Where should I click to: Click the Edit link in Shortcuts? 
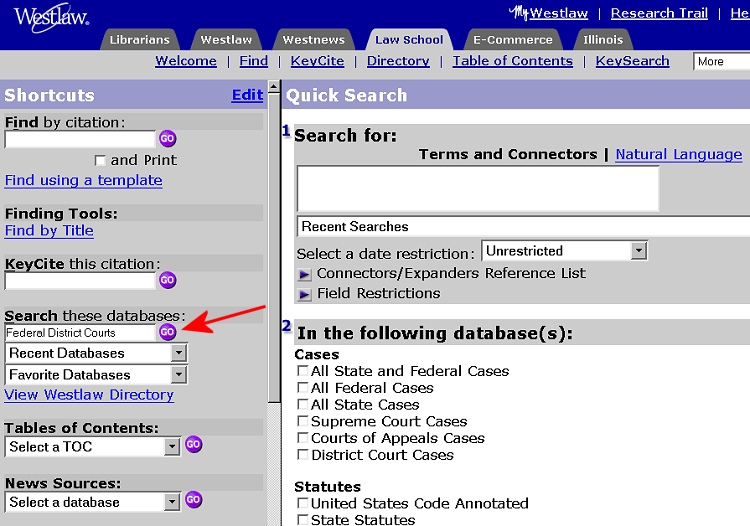point(247,95)
